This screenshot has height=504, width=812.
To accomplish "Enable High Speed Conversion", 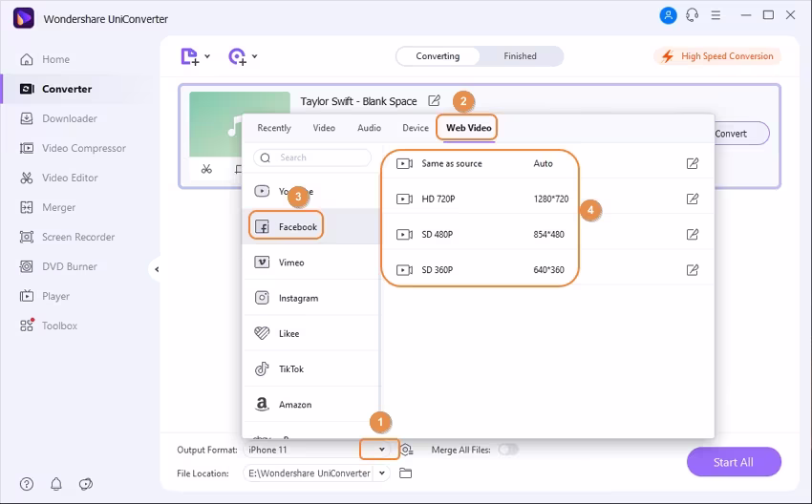I will (x=717, y=56).
